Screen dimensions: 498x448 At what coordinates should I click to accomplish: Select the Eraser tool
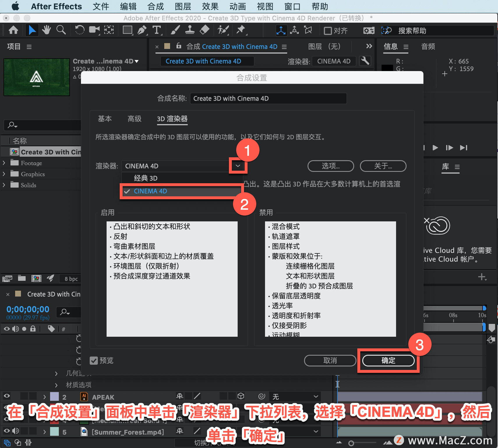tap(205, 30)
